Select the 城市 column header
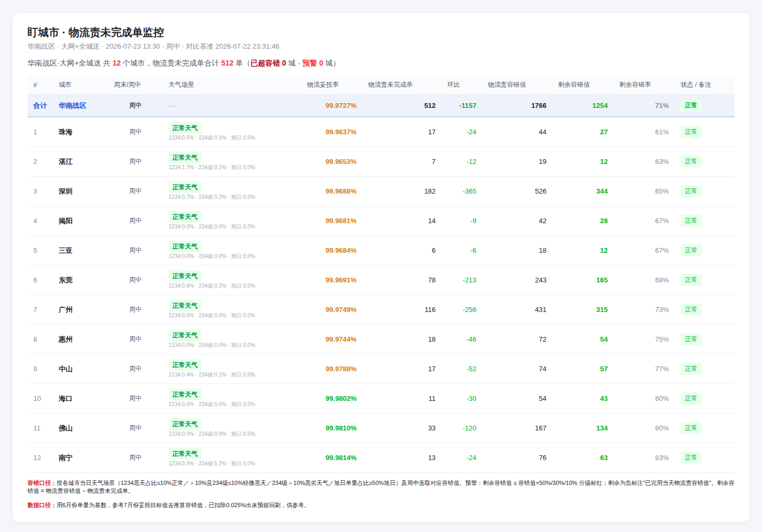Screen dimensions: 762x532 click(65, 85)
